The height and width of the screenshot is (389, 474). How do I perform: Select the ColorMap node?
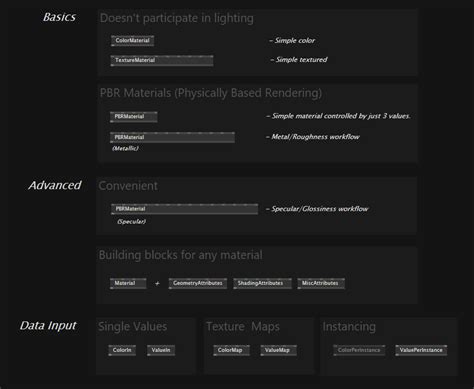231,350
